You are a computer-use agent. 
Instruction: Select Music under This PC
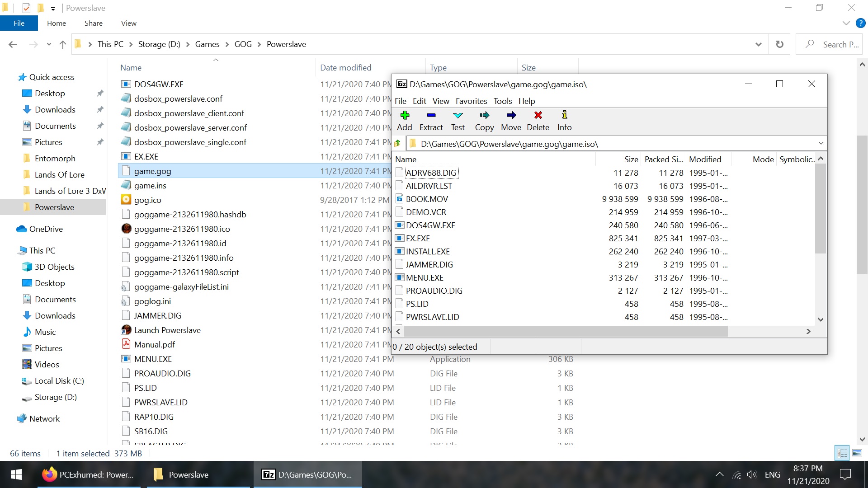point(45,332)
